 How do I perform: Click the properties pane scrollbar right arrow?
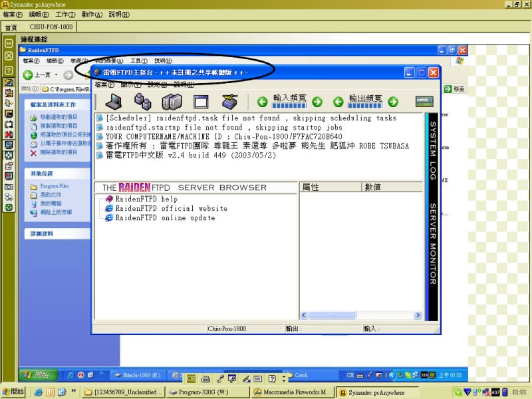[x=418, y=315]
